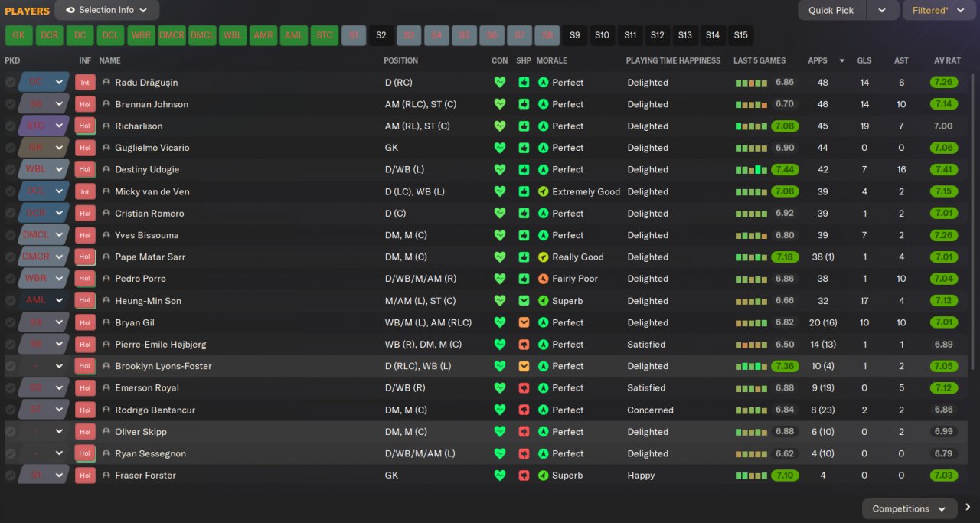Viewport: 980px width, 523px height.
Task: Select the S15 substitute slot
Action: 740,35
